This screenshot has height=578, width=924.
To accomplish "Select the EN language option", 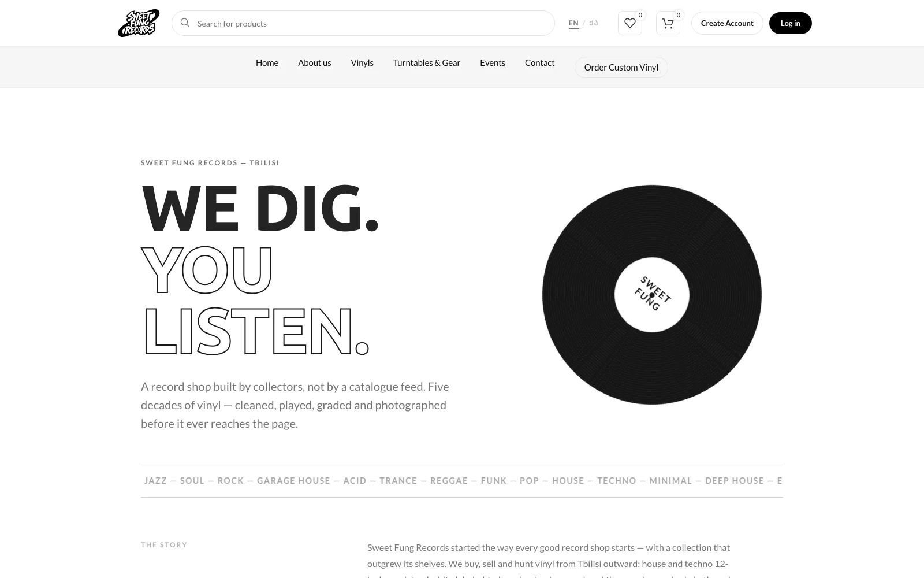I will coord(573,23).
